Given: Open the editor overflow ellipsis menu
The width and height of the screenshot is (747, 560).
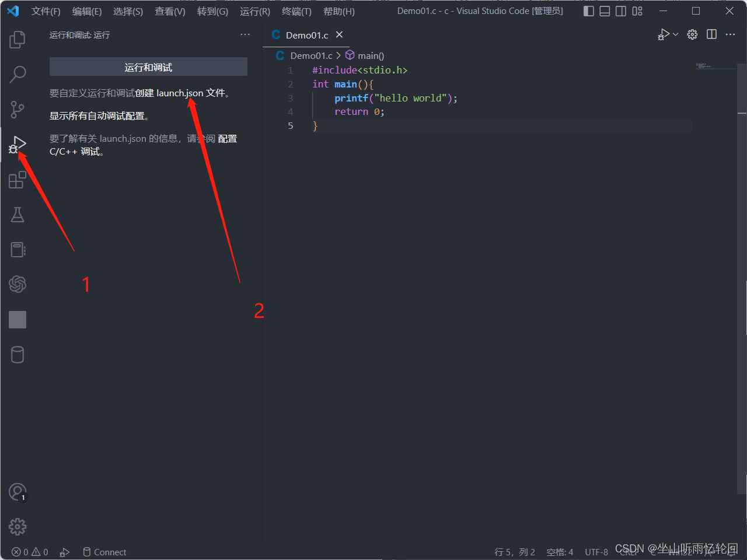Looking at the screenshot, I should point(730,34).
